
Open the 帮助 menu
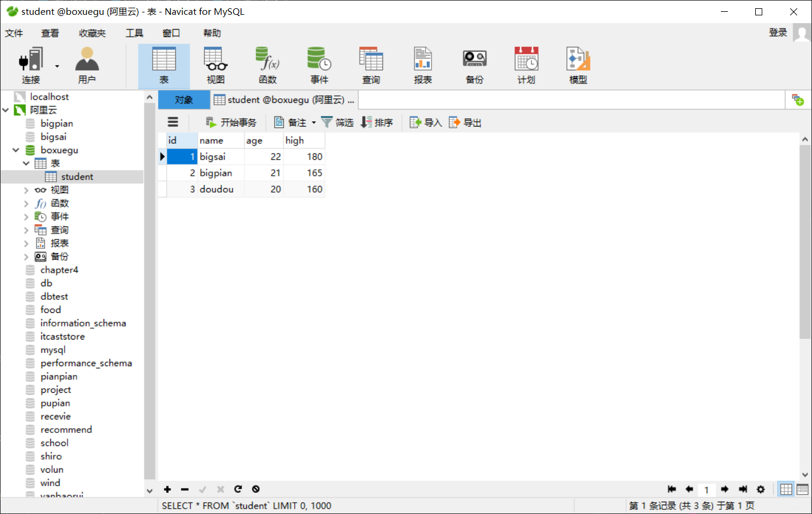[212, 33]
